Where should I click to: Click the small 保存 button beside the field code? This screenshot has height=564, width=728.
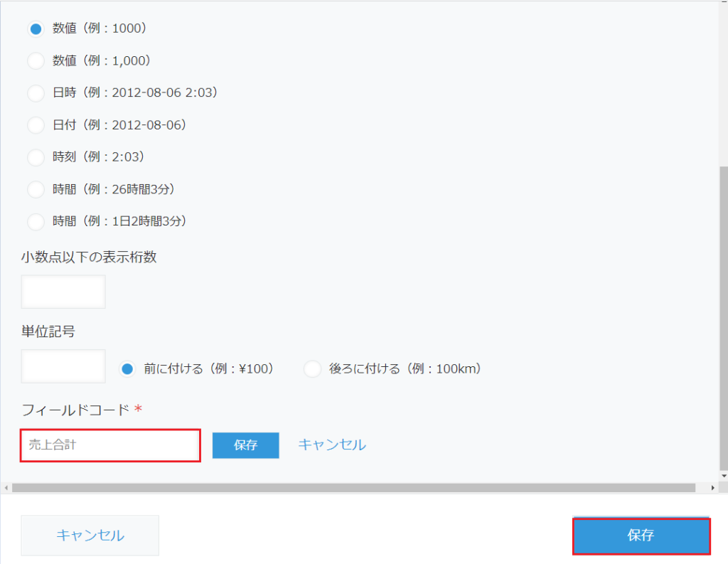pyautogui.click(x=245, y=445)
